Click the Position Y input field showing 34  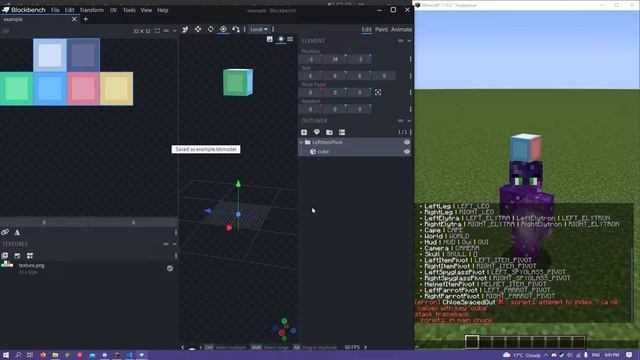[x=335, y=59]
